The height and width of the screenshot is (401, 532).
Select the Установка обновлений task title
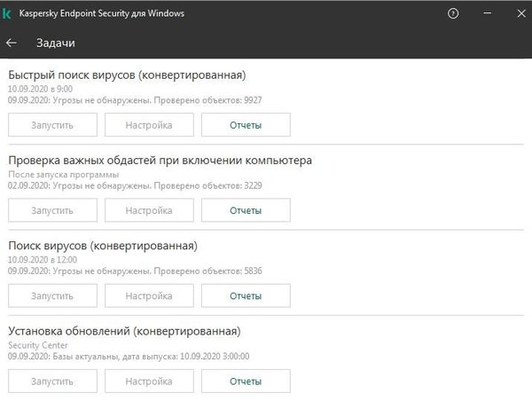tap(124, 331)
